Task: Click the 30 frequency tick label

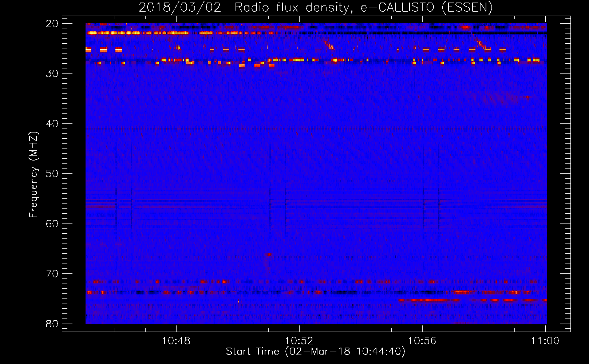Action: point(52,74)
